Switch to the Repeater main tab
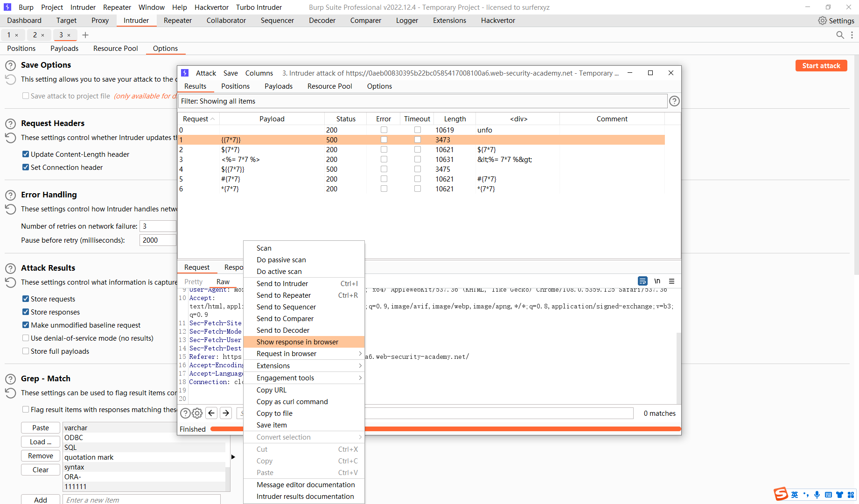 pos(177,21)
